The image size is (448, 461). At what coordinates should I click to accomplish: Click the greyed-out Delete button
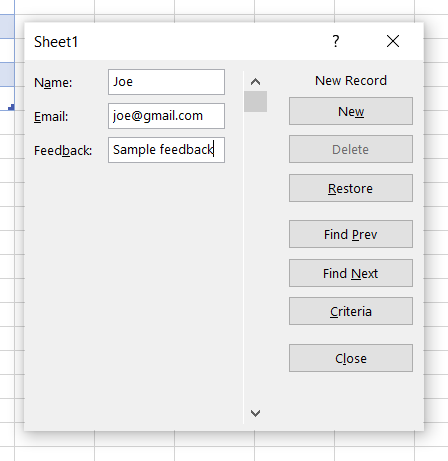[x=351, y=149]
